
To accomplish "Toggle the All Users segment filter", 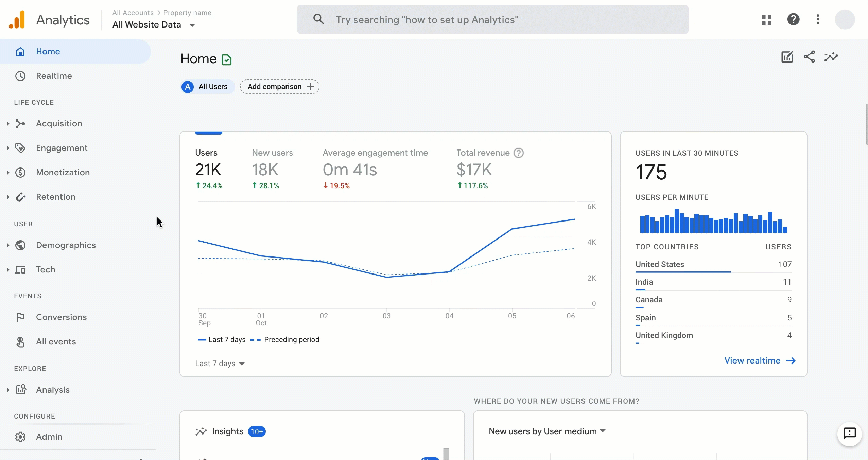I will [206, 86].
